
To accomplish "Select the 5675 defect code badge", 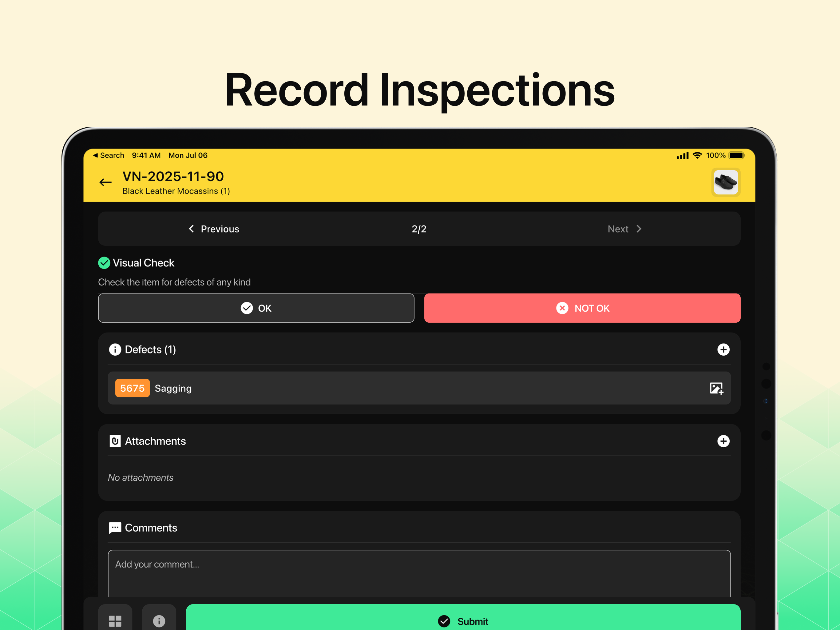I will [x=132, y=388].
